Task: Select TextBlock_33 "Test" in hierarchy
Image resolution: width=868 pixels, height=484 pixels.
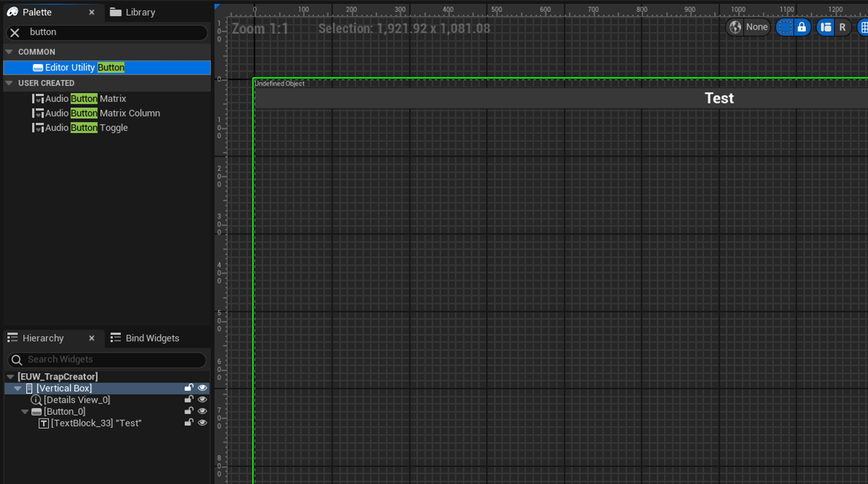Action: pos(96,423)
